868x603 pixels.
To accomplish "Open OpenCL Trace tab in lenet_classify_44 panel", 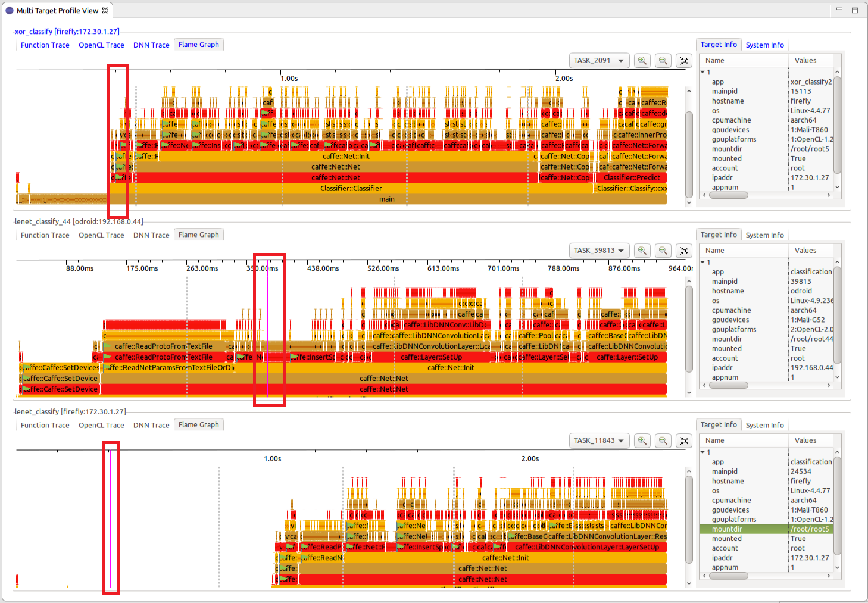I will tap(101, 235).
